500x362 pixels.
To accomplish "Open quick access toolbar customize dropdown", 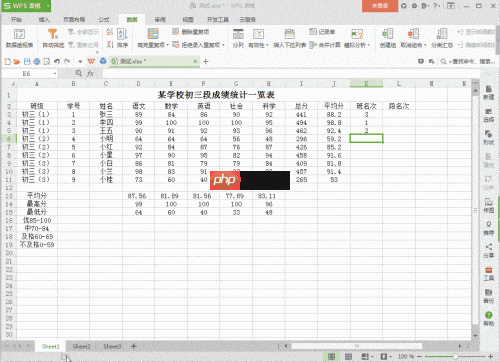I will click(x=80, y=61).
